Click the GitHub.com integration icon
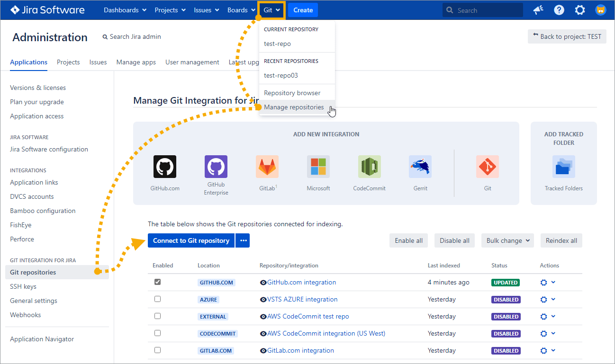 (x=164, y=167)
